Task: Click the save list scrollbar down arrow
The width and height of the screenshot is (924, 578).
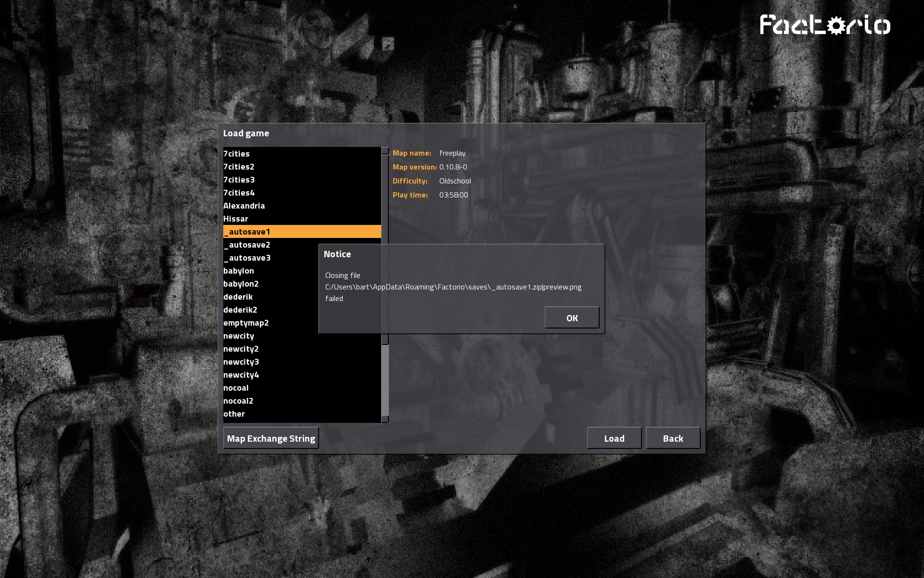Action: (x=385, y=420)
